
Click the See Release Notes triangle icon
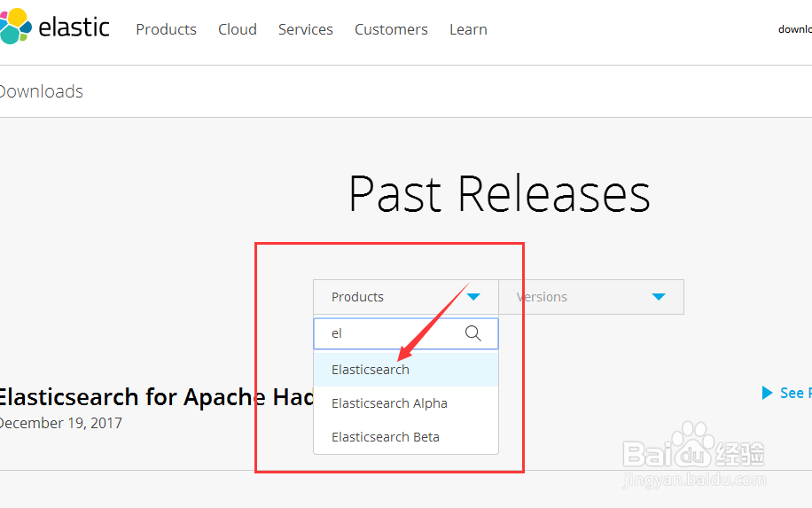(x=768, y=393)
